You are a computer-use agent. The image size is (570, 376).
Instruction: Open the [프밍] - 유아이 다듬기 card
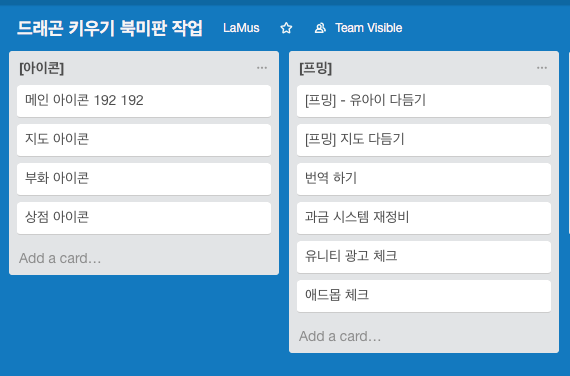point(424,101)
